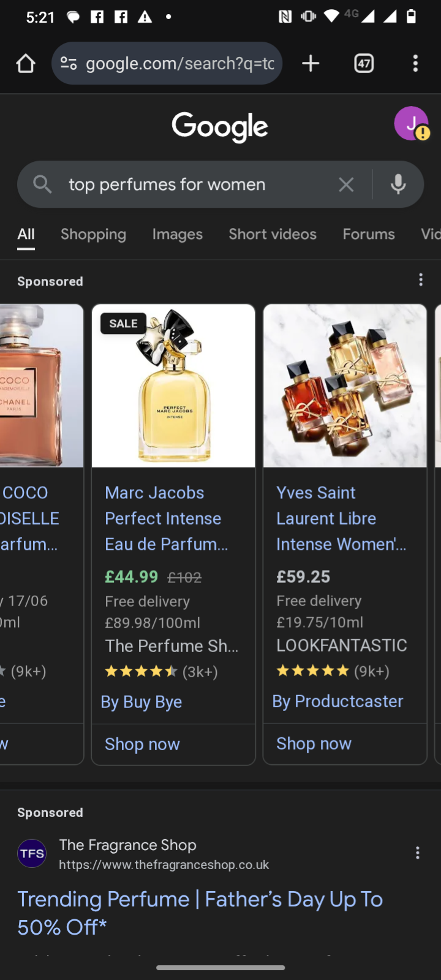Open Chrome's three-dot overflow menu

click(415, 63)
